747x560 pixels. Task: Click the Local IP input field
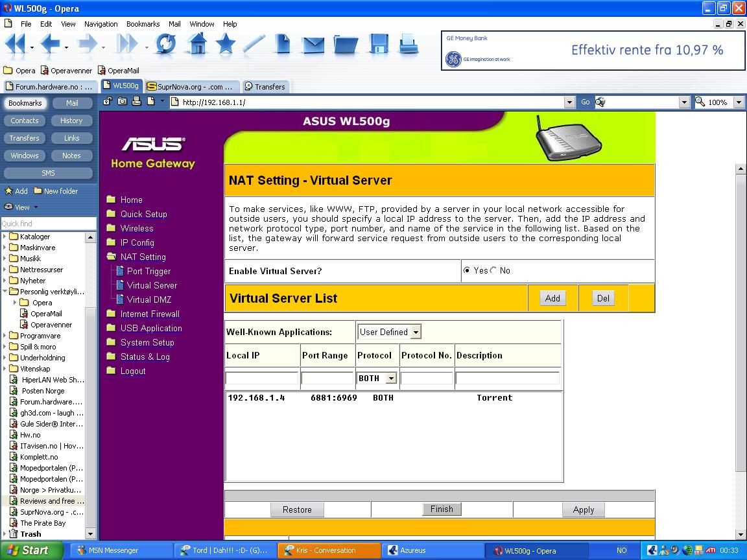click(x=262, y=378)
